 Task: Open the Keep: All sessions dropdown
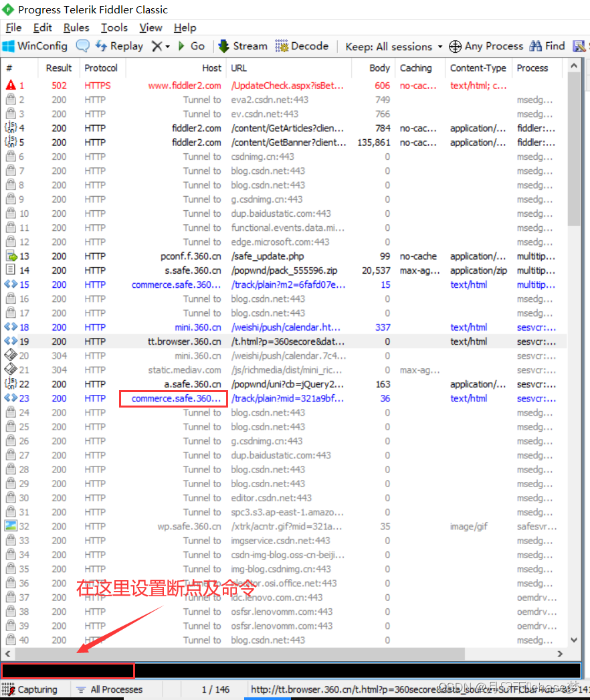coord(393,46)
